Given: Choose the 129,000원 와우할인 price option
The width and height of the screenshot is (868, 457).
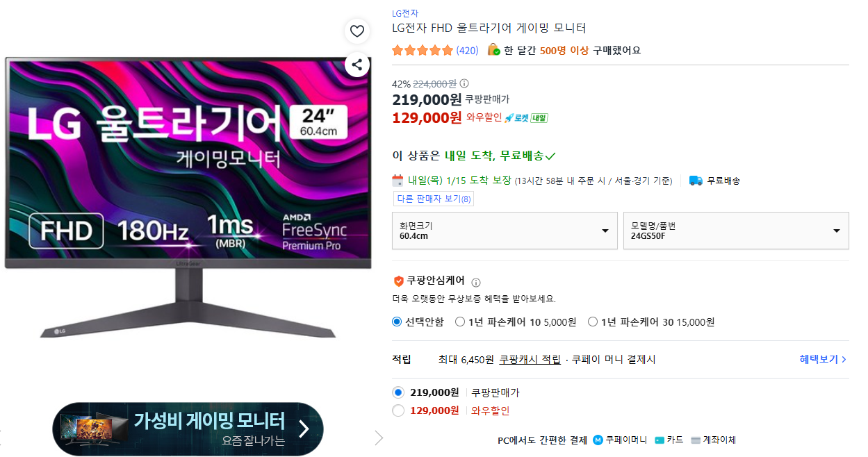Looking at the screenshot, I should (x=398, y=410).
